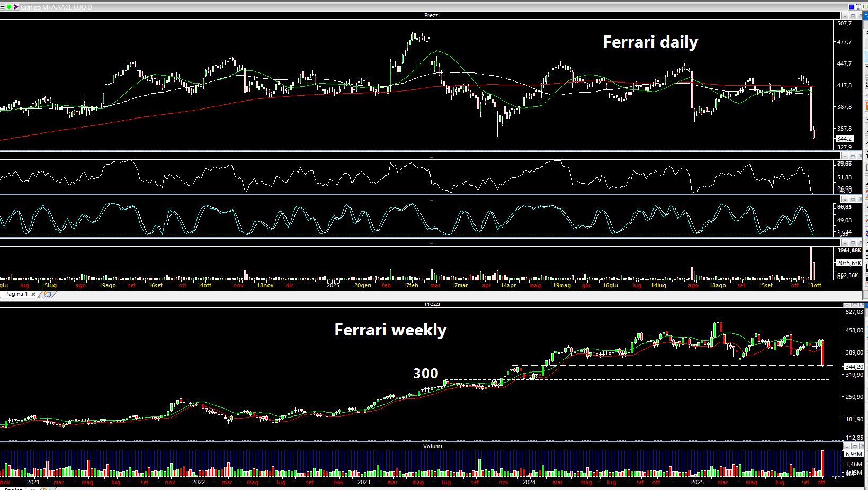Screen dimensions: 868x490
Task: Click the 387,8 price axis label
Action: pos(844,107)
